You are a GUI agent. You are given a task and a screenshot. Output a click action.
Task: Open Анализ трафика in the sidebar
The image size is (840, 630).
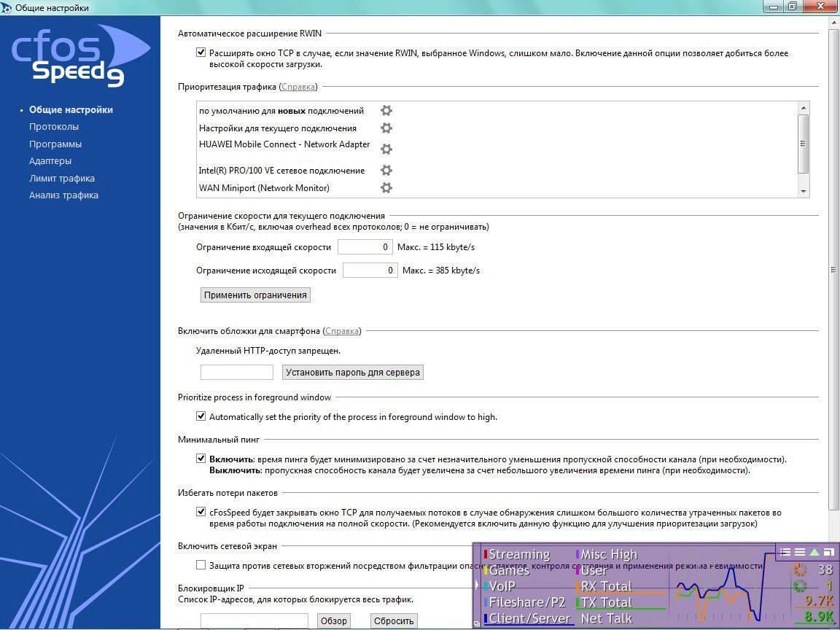tap(63, 195)
